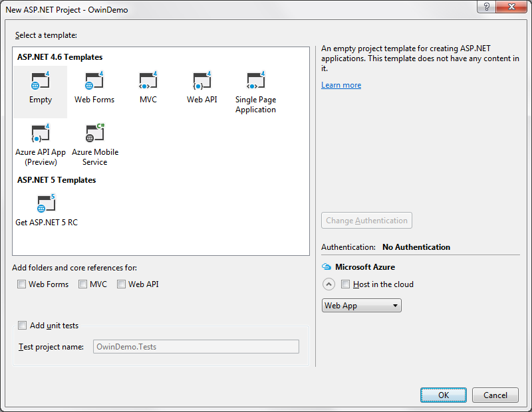Click the Test project name field
Viewport: 532px width, 412px height.
point(196,347)
